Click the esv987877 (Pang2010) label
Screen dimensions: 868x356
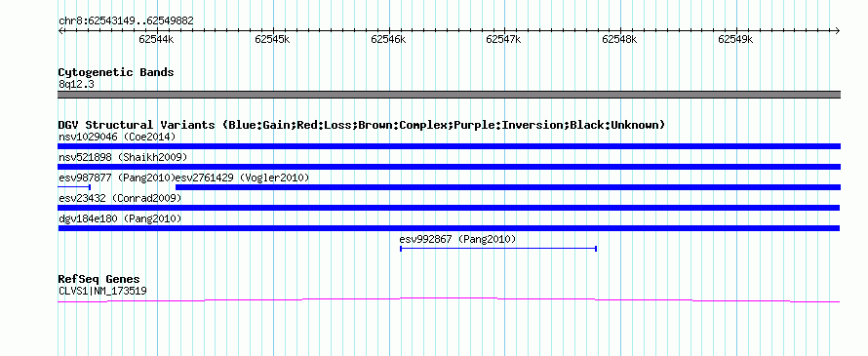pos(116,178)
